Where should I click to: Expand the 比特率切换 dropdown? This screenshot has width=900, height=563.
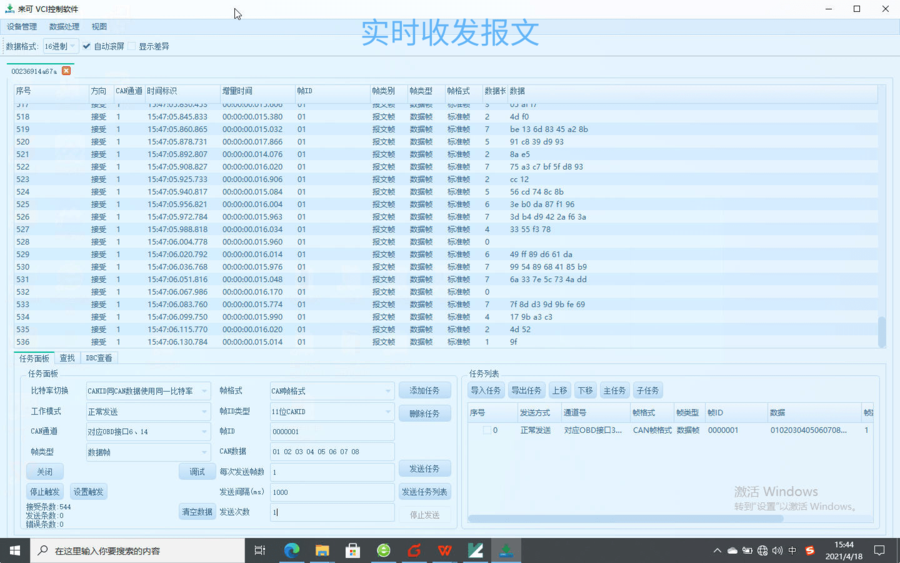148,391
